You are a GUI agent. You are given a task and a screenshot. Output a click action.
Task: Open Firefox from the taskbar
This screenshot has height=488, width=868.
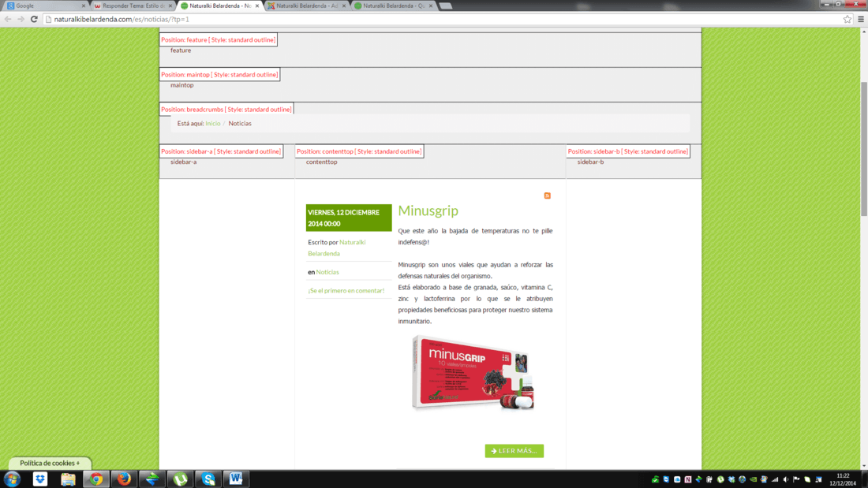pos(124,479)
